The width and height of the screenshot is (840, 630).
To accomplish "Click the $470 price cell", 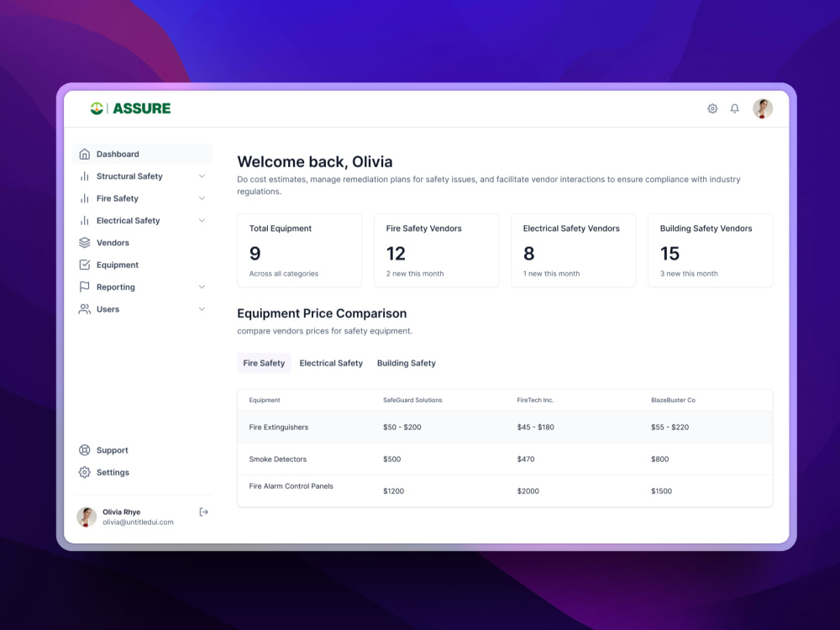I will 526,459.
